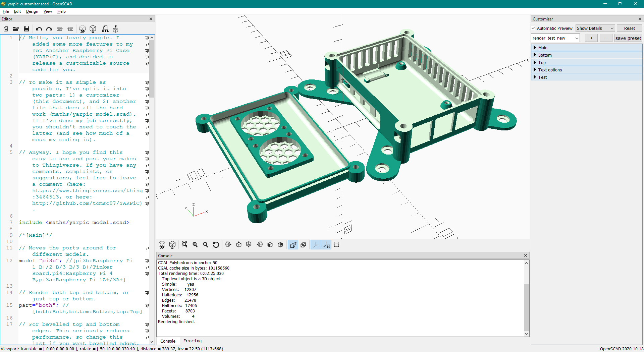Expand the Text options section

550,70
